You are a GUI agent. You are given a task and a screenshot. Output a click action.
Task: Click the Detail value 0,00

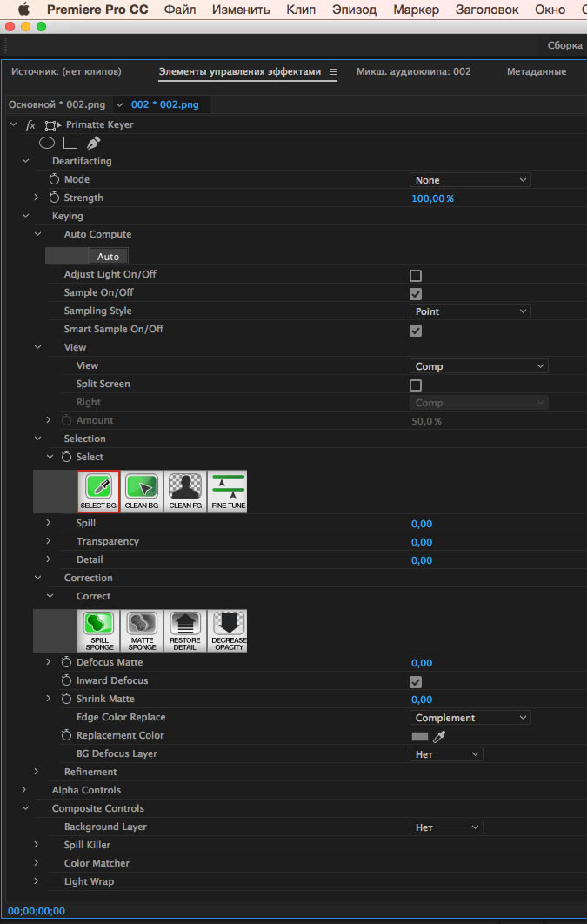pos(422,559)
